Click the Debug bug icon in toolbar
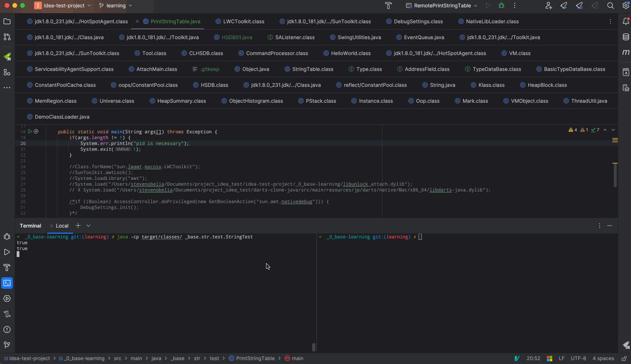Image resolution: width=631 pixels, height=364 pixels. coord(501,5)
